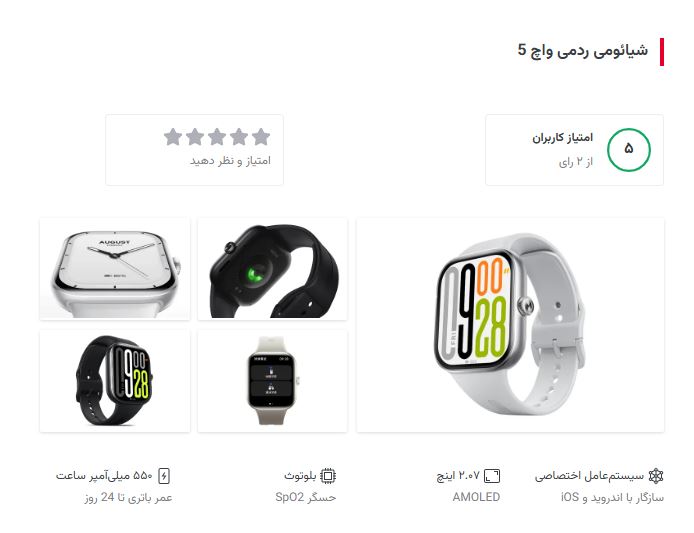Open the beige strap watch thumbnail

pyautogui.click(x=273, y=381)
